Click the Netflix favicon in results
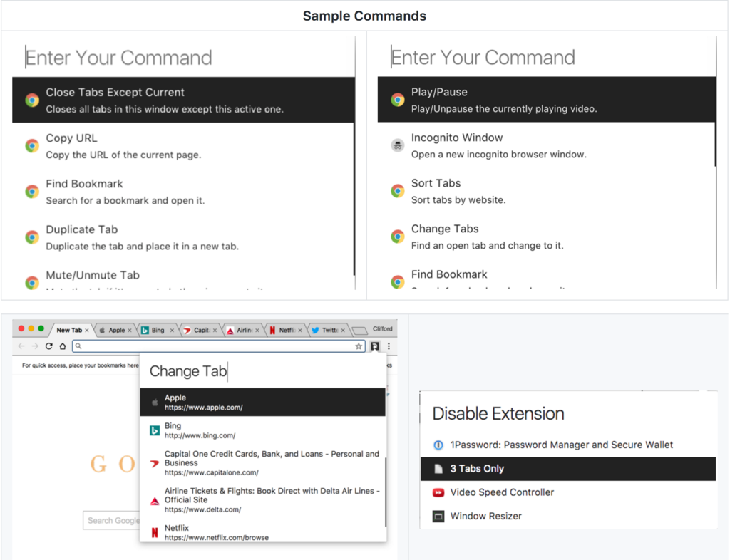The width and height of the screenshot is (730, 560). pos(155,532)
